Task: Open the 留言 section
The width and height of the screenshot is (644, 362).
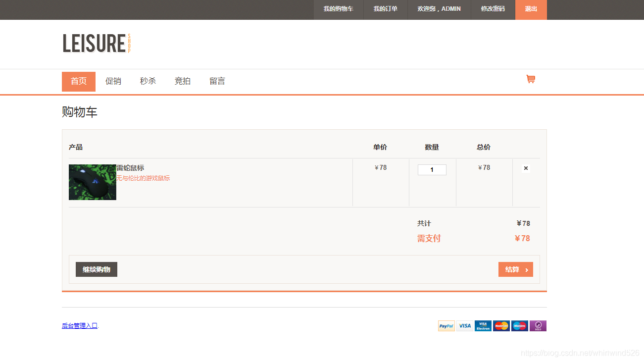Action: pyautogui.click(x=217, y=81)
